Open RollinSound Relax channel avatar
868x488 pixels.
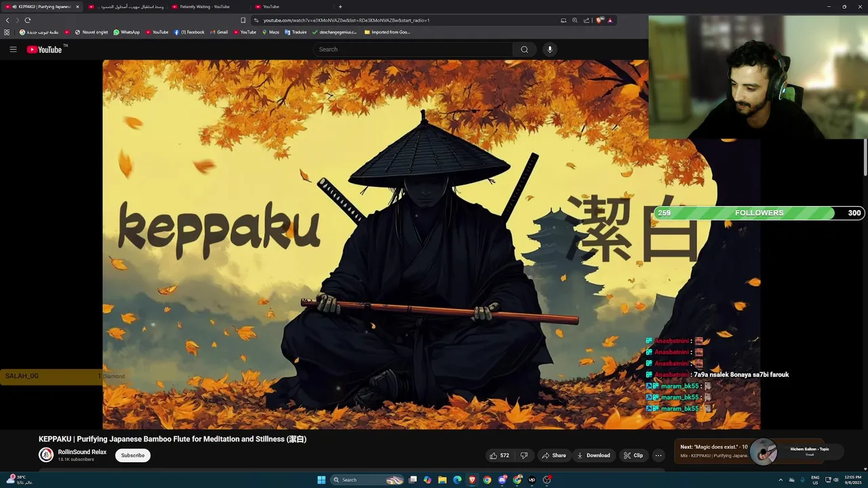tap(46, 455)
